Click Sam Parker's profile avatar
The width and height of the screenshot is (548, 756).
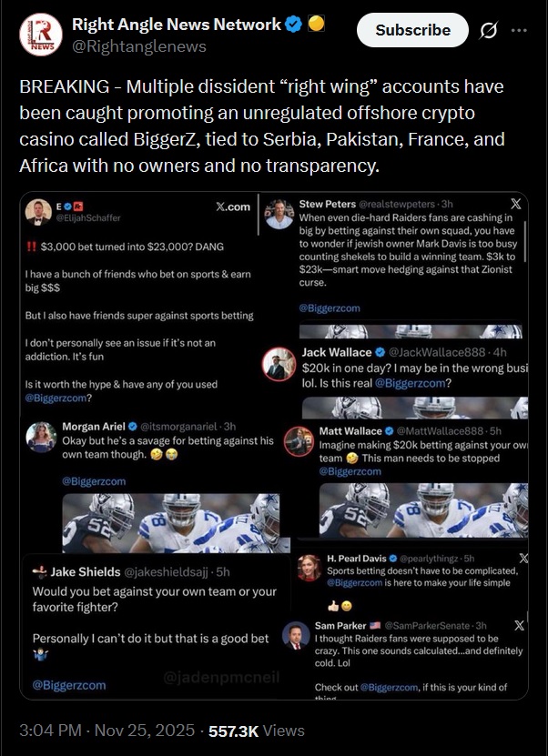coord(293,637)
